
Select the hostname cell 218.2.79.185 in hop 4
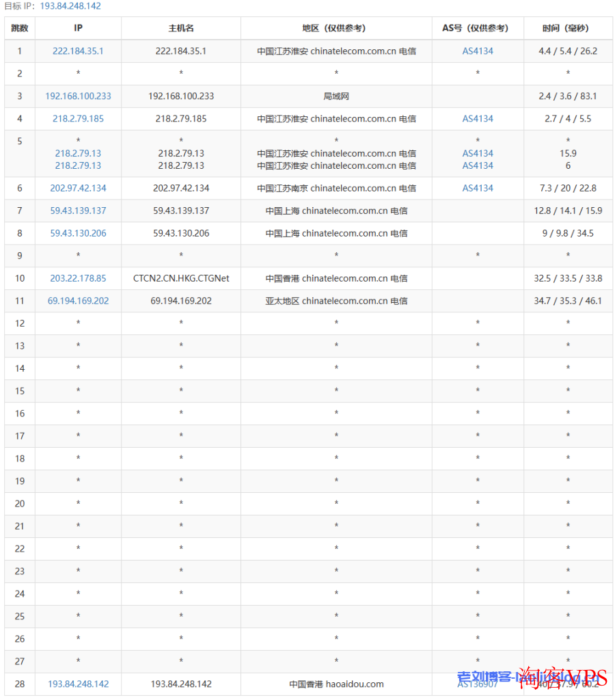[x=181, y=118]
